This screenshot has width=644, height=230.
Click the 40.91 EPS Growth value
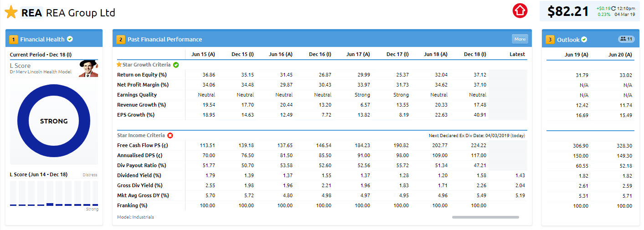point(480,115)
